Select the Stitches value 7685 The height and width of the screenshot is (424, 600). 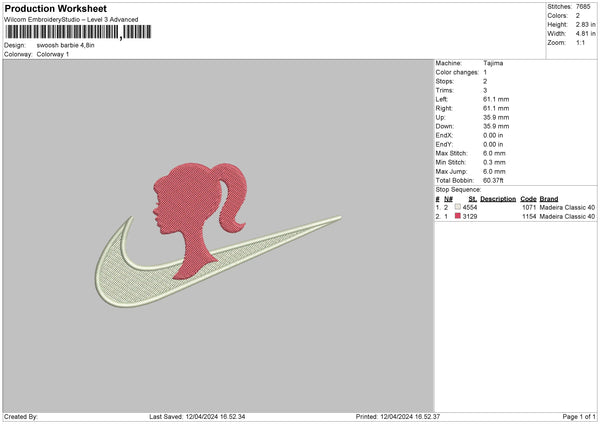click(583, 7)
